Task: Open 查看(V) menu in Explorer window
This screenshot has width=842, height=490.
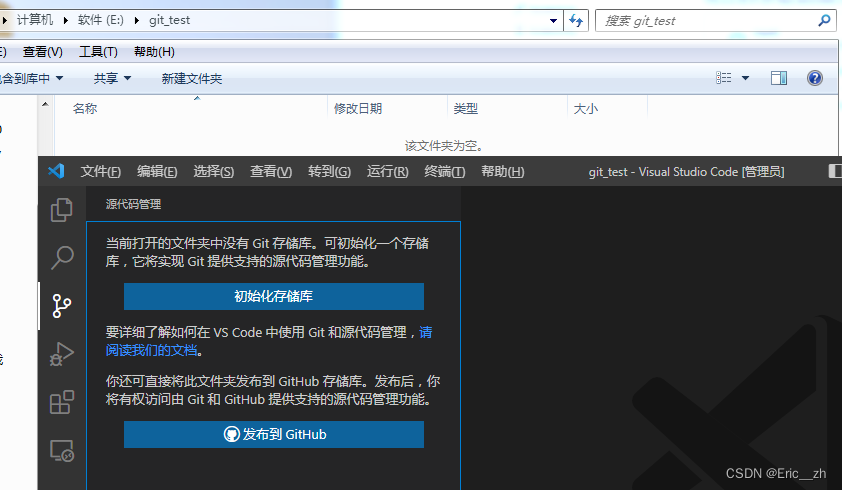Action: pyautogui.click(x=43, y=52)
